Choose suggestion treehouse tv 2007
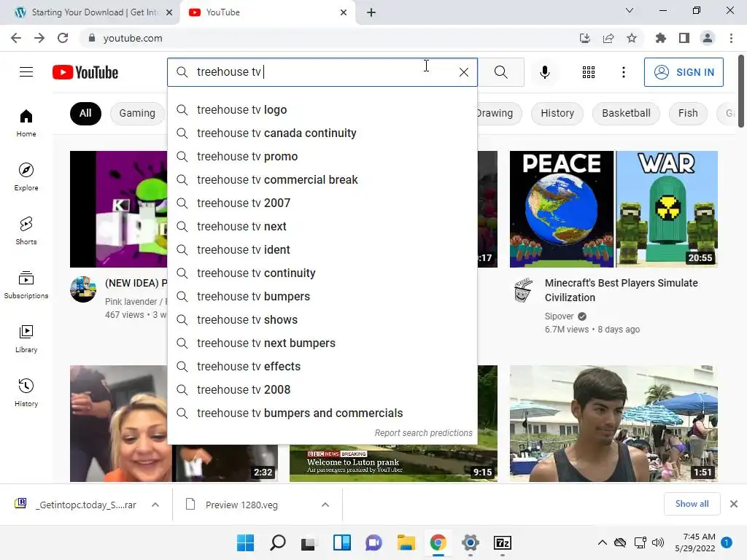This screenshot has height=560, width=747. (322, 203)
